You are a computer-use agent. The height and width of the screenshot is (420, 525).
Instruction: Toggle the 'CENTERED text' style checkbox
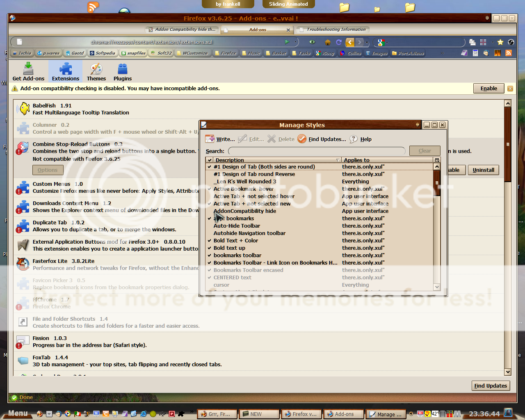pyautogui.click(x=210, y=278)
